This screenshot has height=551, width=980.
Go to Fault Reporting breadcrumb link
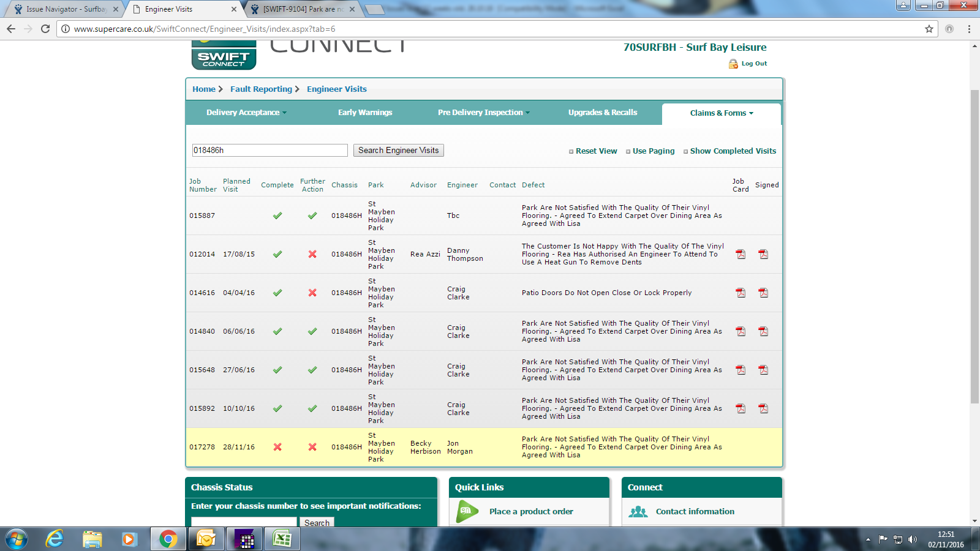tap(261, 89)
